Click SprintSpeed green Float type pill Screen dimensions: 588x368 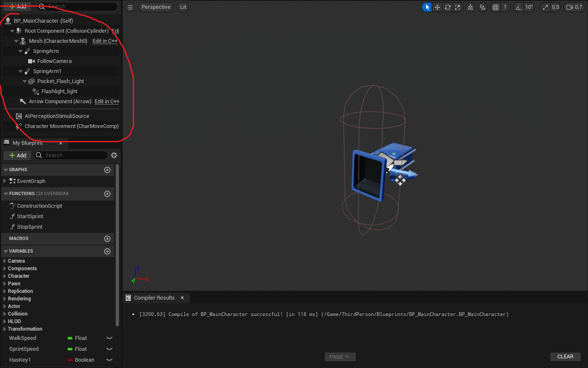point(70,349)
